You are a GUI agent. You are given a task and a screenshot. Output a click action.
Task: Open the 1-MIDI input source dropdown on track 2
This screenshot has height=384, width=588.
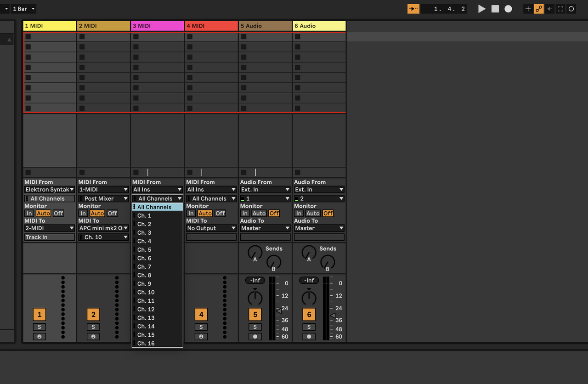103,189
